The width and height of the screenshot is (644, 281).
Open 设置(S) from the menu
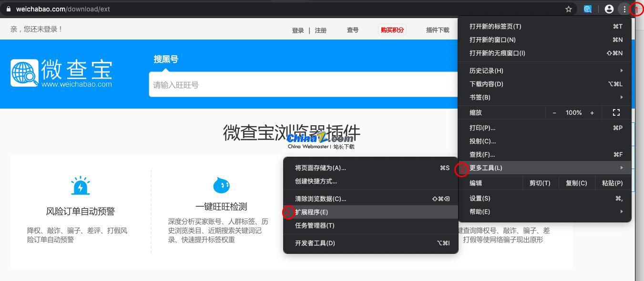pos(544,198)
